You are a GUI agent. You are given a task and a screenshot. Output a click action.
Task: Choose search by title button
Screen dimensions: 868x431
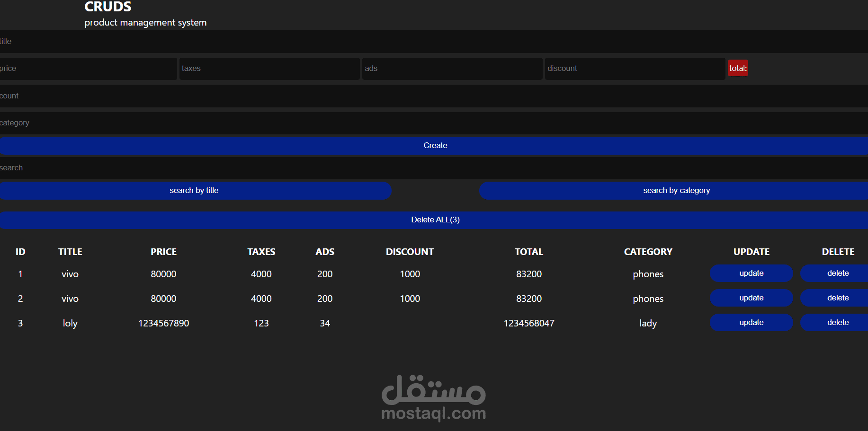(195, 191)
